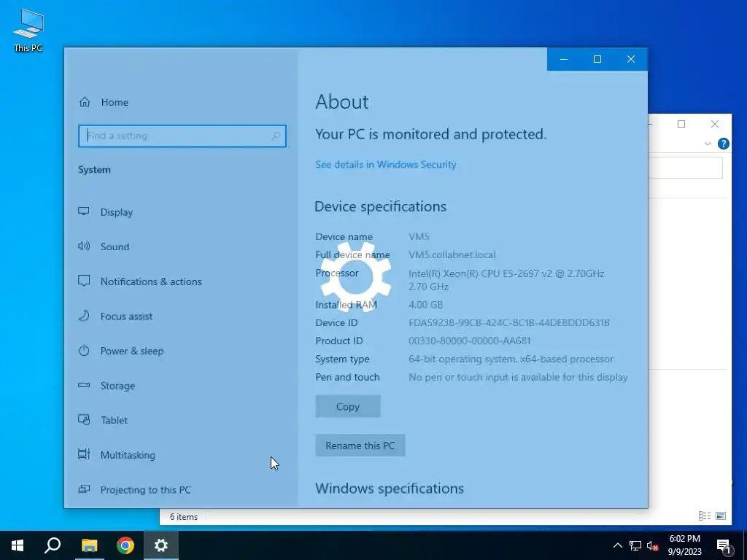Click the Installed RAM value 4.00 GB

(425, 305)
